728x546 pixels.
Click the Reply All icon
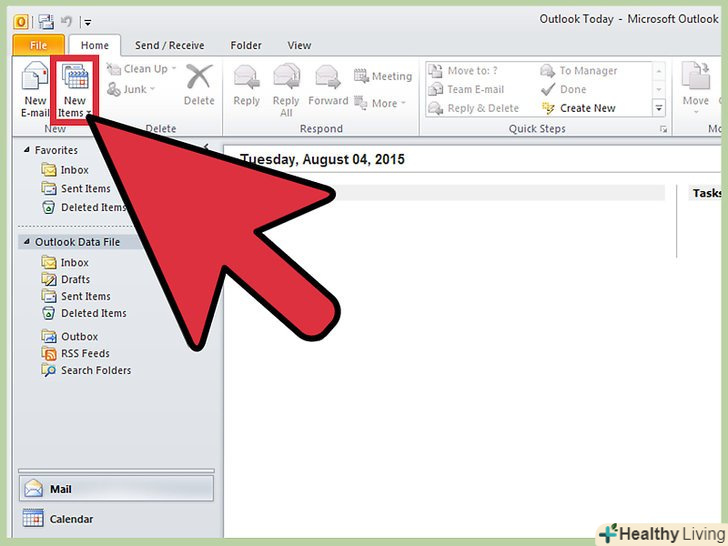pos(286,77)
